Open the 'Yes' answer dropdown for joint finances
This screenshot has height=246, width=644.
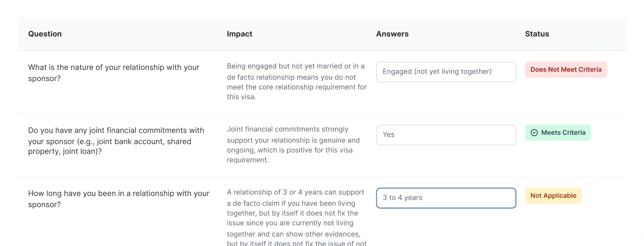(x=446, y=135)
